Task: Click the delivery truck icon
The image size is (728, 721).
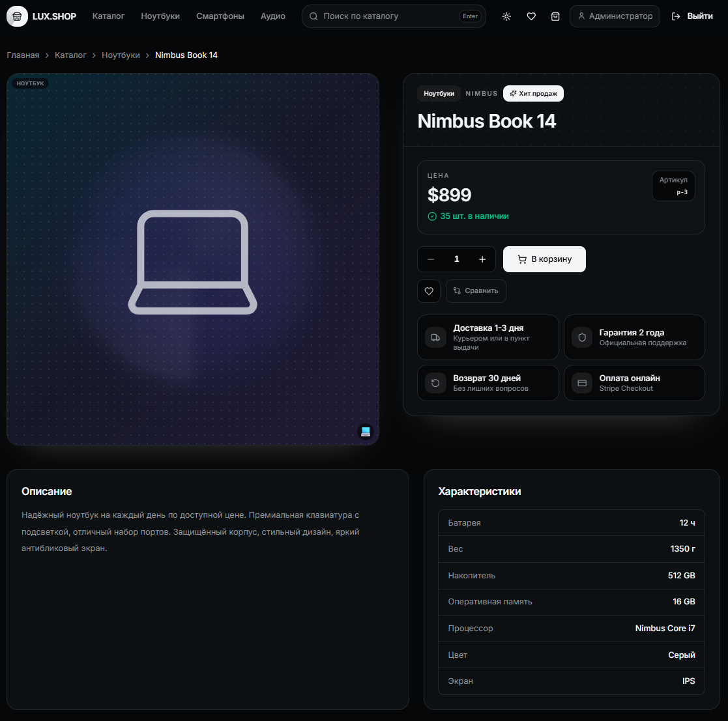Action: (x=435, y=337)
